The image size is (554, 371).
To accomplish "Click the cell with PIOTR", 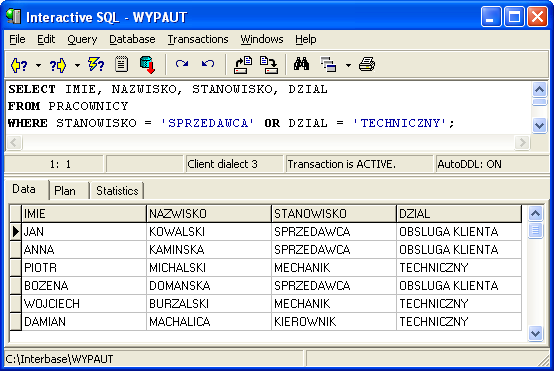I will click(84, 268).
